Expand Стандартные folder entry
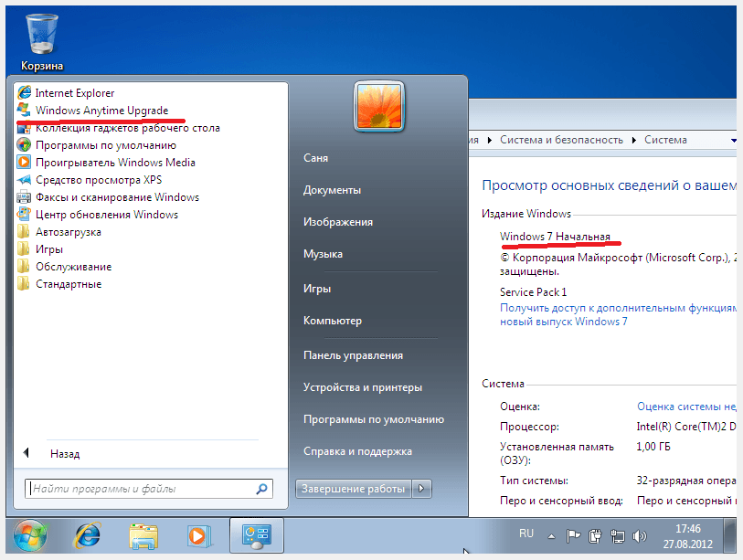Screen dimensions: 743x560 coord(69,284)
